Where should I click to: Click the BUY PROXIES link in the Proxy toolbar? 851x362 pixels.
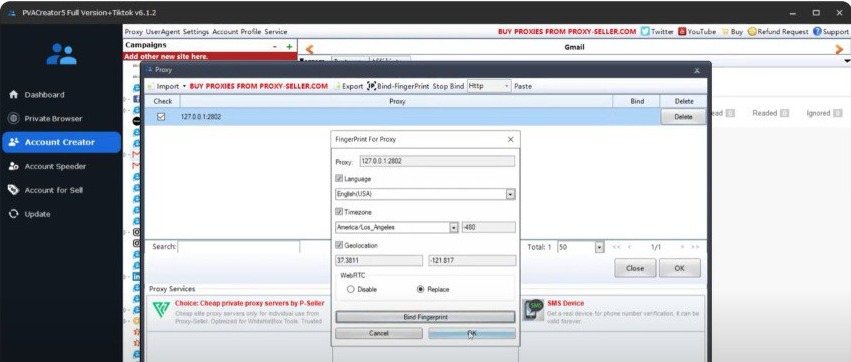coord(258,86)
